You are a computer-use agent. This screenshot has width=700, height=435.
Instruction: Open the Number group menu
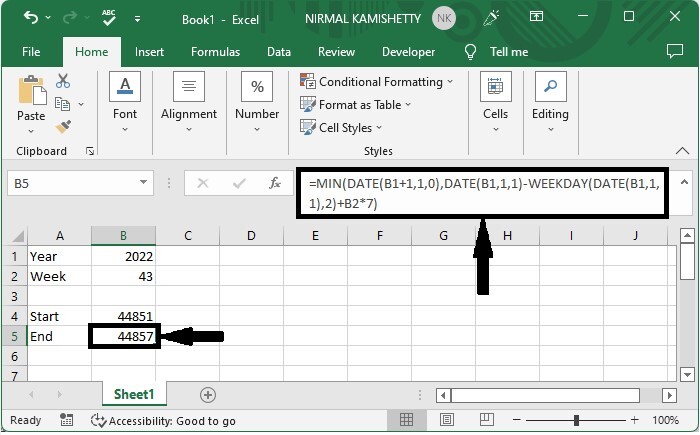coord(257,102)
